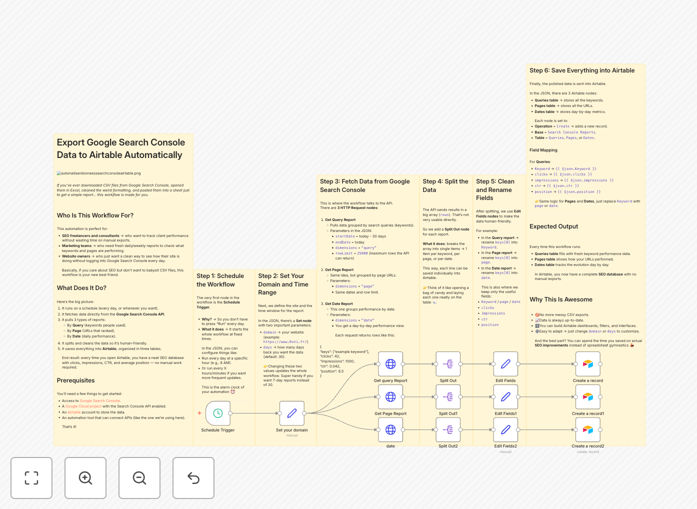Follow the Google Search Console link in Prerequisites
Viewport: 697px width, 509px height.
[100, 401]
